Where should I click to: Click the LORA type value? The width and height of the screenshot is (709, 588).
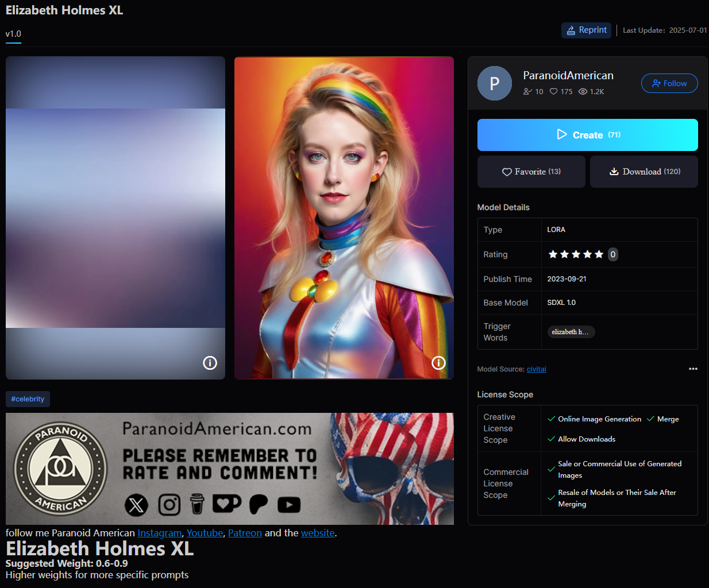556,230
